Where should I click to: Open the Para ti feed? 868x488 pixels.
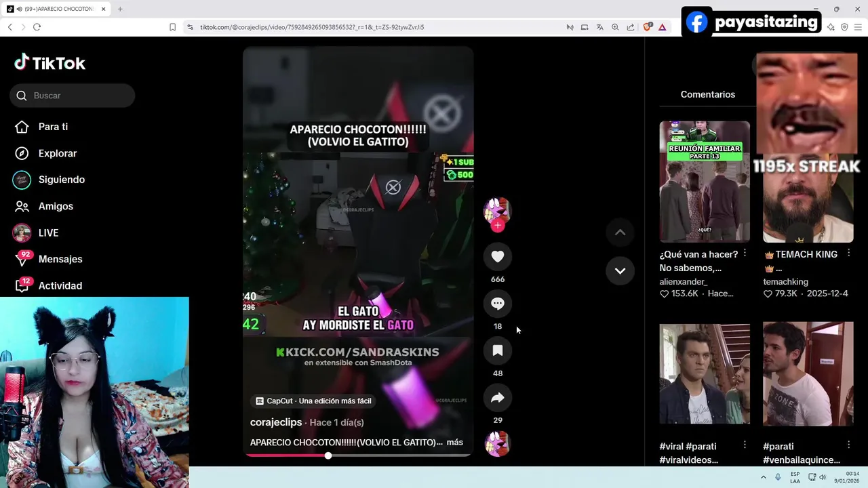pyautogui.click(x=41, y=127)
